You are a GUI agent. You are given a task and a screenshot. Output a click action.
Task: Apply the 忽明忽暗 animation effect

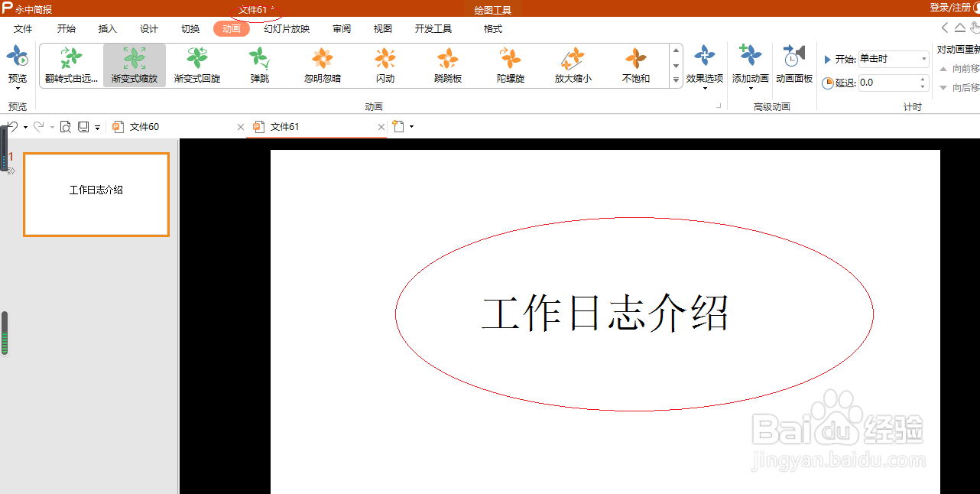click(322, 65)
